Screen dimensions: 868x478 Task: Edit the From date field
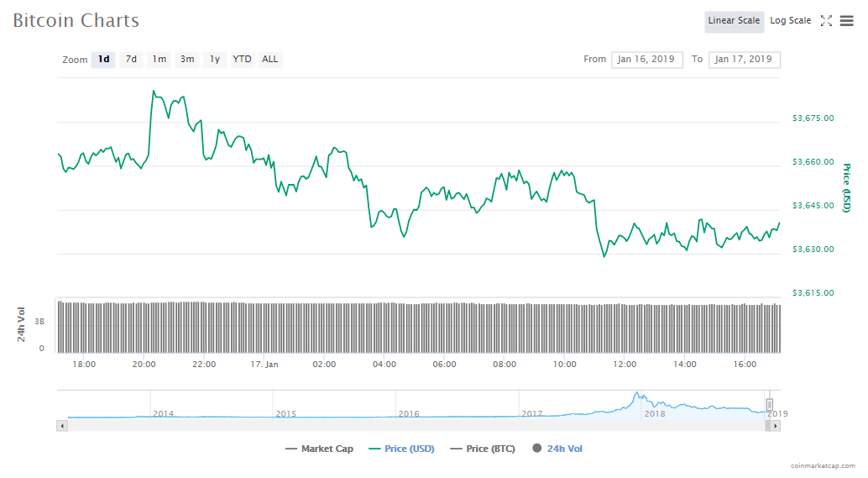point(646,60)
